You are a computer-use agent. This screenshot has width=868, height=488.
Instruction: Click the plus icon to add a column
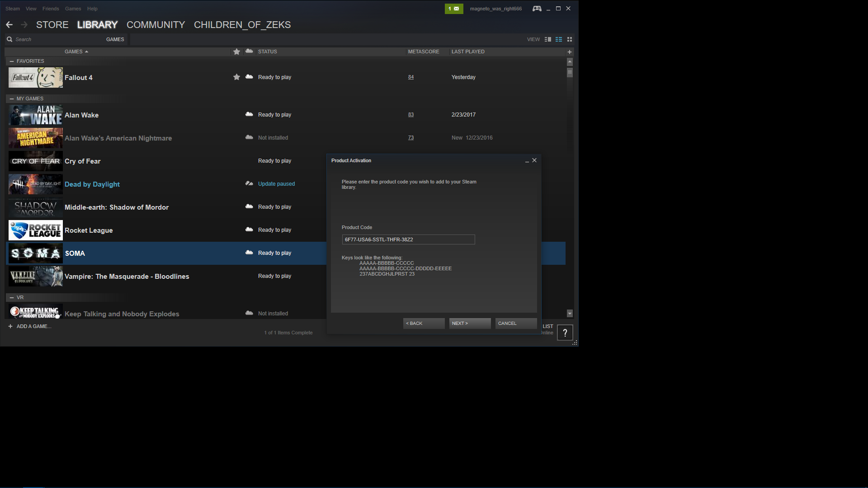(570, 52)
